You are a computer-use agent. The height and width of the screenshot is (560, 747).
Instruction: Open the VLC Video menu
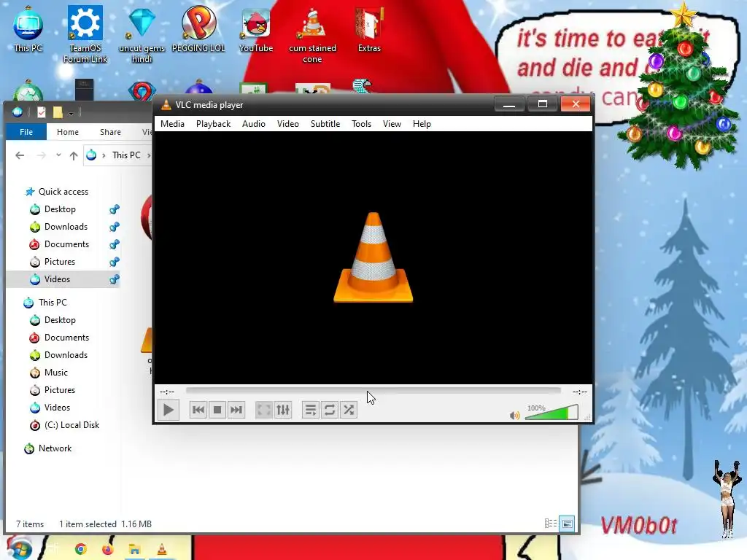click(287, 124)
